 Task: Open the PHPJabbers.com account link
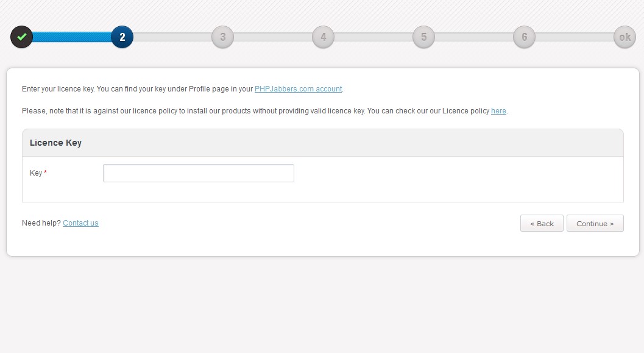click(298, 89)
